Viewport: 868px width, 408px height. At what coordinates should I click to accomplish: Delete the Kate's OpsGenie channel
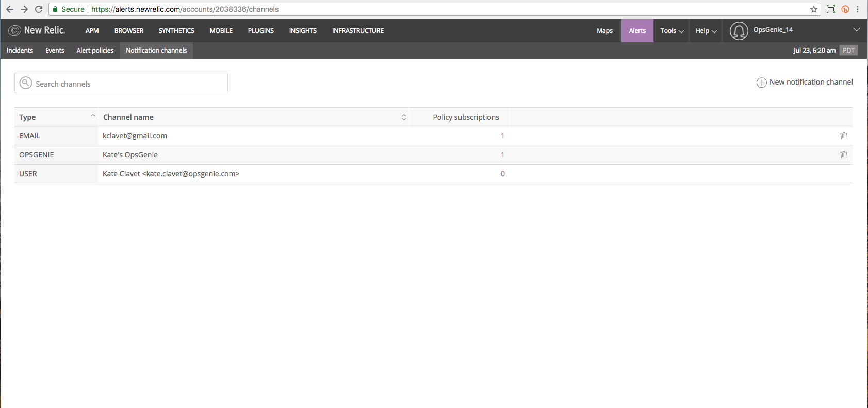844,155
